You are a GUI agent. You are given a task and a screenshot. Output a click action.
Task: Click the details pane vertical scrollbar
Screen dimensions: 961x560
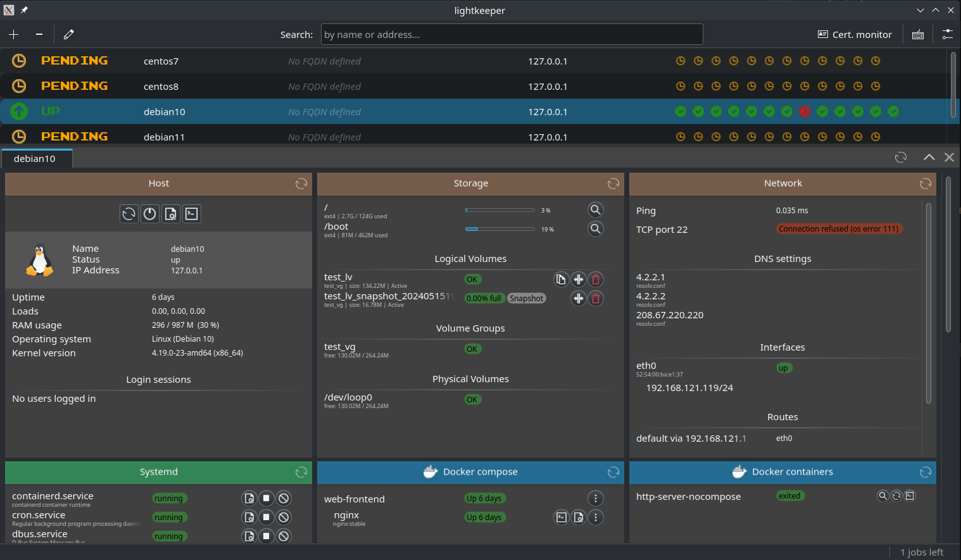(948, 254)
